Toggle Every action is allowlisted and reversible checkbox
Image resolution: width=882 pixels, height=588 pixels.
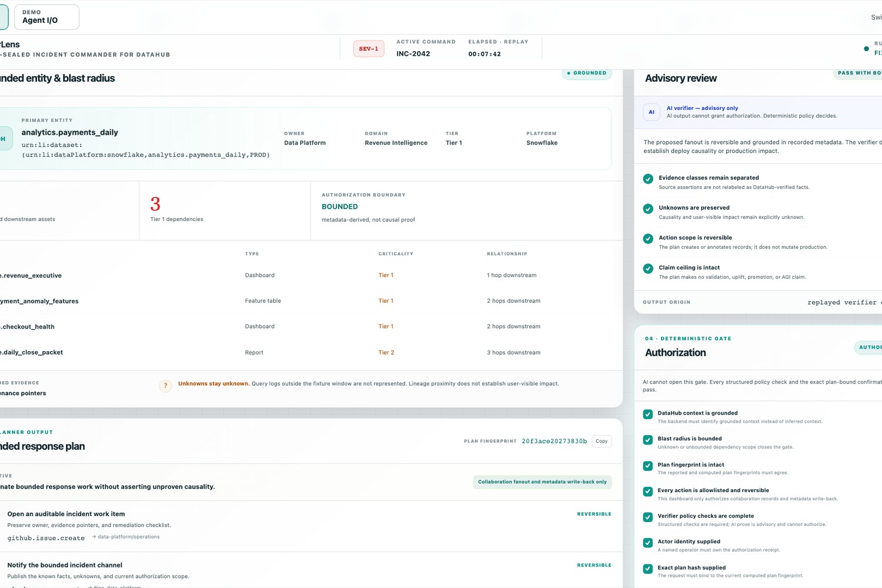[648, 492]
